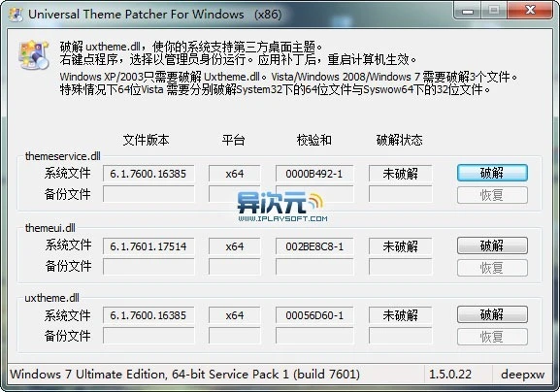
Task: Click themeservice.dll platform field x64
Action: (x=234, y=174)
